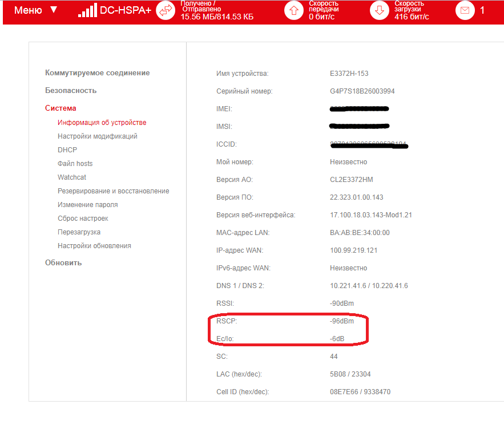Collapse the Система section
The width and height of the screenshot is (504, 433).
(61, 108)
